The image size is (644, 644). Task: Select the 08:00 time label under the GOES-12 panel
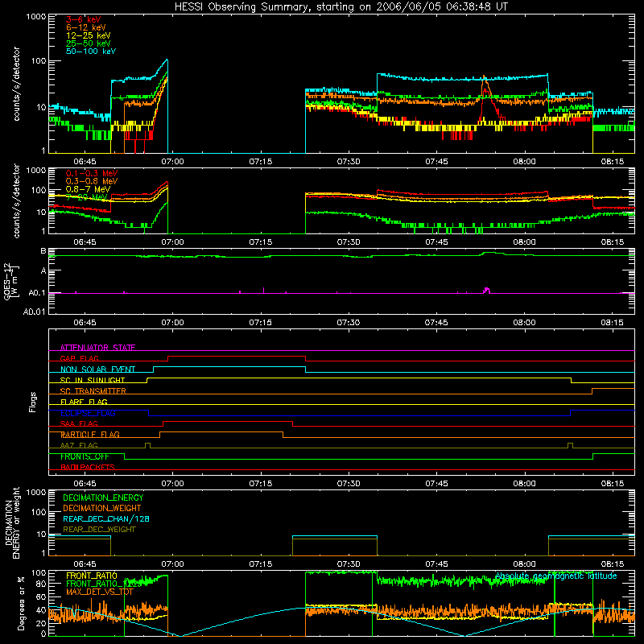tap(524, 323)
